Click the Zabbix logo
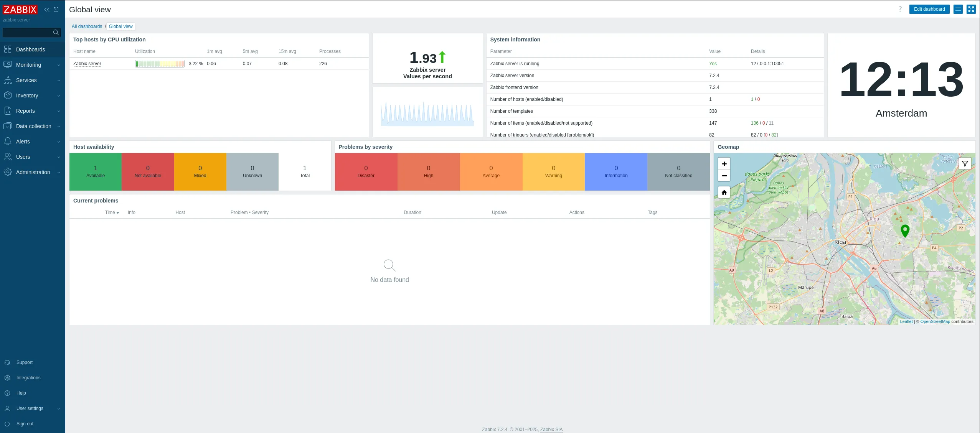This screenshot has width=980, height=433. pyautogui.click(x=20, y=10)
